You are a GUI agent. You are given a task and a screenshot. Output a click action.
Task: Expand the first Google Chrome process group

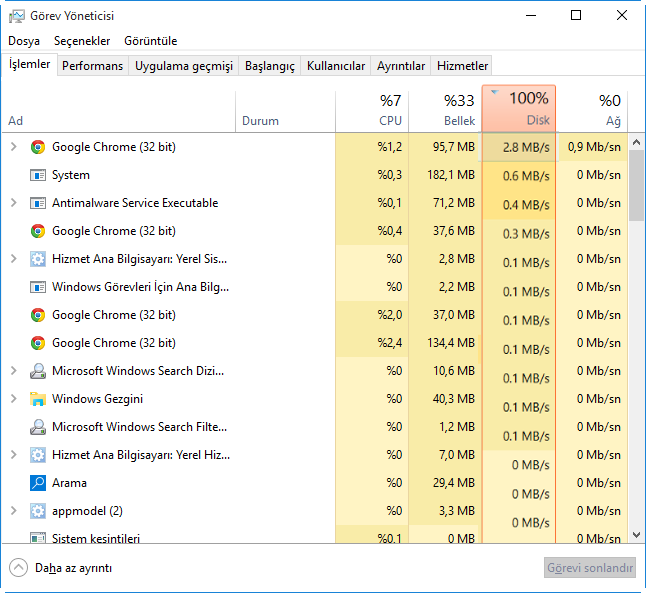[14, 147]
